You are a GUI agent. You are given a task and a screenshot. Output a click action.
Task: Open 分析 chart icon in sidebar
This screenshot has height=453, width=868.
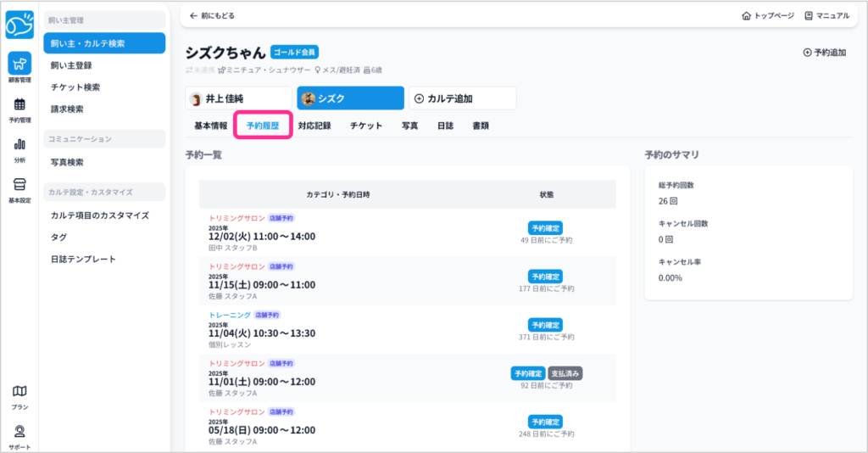(x=19, y=148)
